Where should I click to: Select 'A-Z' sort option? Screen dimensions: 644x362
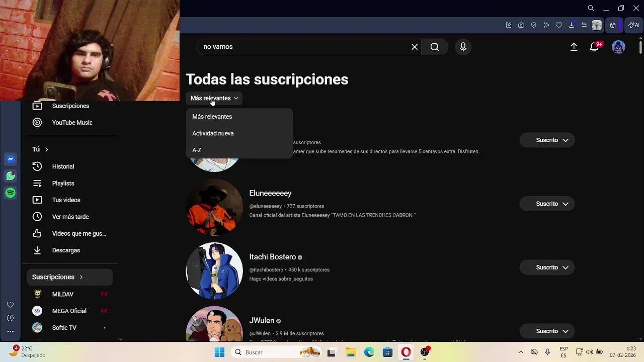click(x=239, y=150)
